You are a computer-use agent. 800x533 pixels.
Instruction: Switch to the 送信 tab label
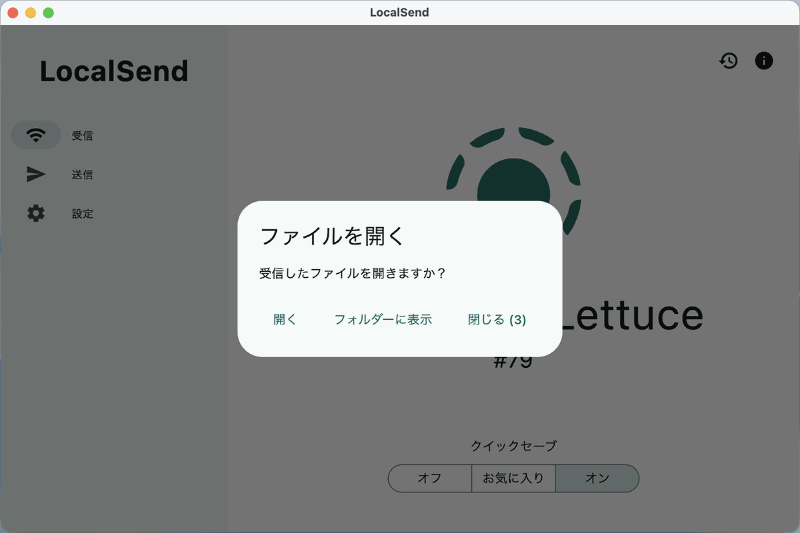pyautogui.click(x=82, y=174)
